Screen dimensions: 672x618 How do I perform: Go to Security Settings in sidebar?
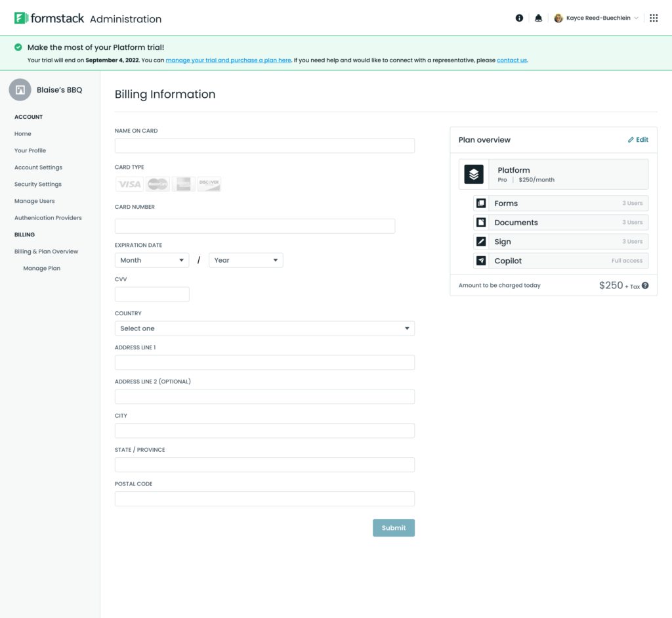(x=37, y=185)
